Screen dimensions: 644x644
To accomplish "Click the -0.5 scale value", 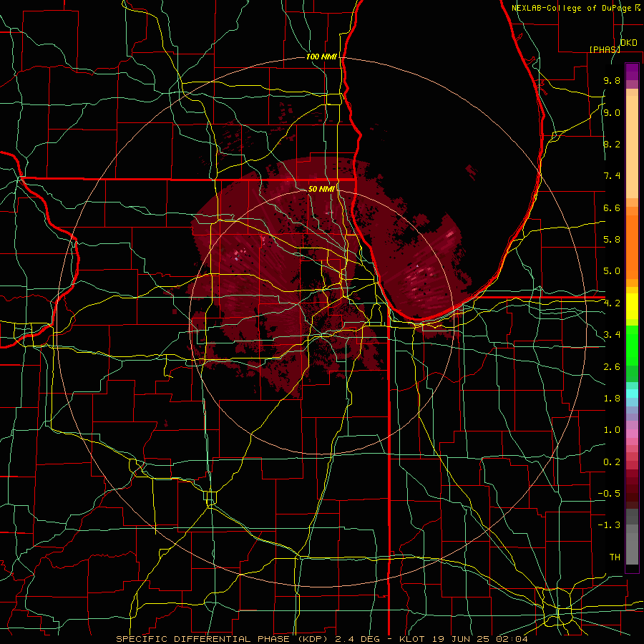I will tap(609, 494).
